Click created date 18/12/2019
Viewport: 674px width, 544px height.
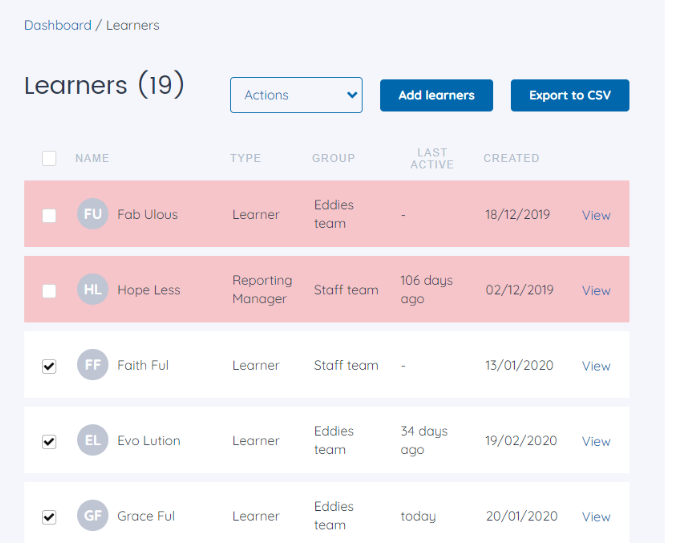point(518,214)
